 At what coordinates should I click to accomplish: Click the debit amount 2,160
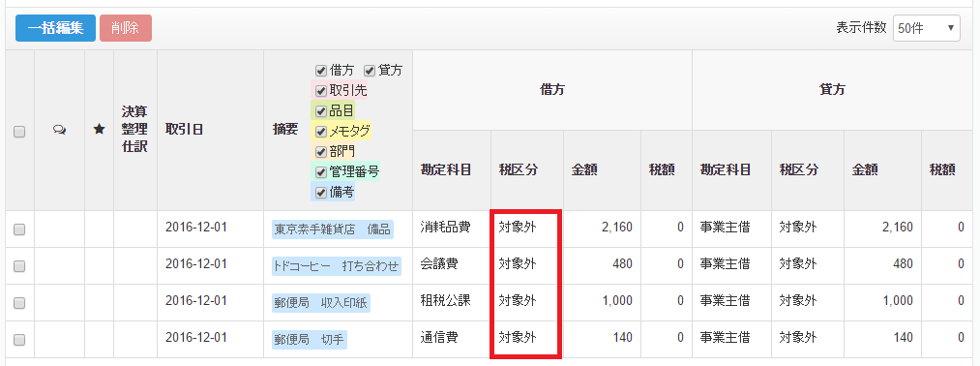point(617,228)
